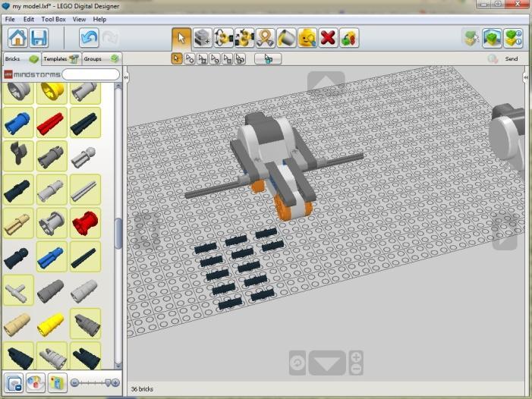Select the Hide tool minifig head
The width and height of the screenshot is (532, 399).
coord(307,38)
